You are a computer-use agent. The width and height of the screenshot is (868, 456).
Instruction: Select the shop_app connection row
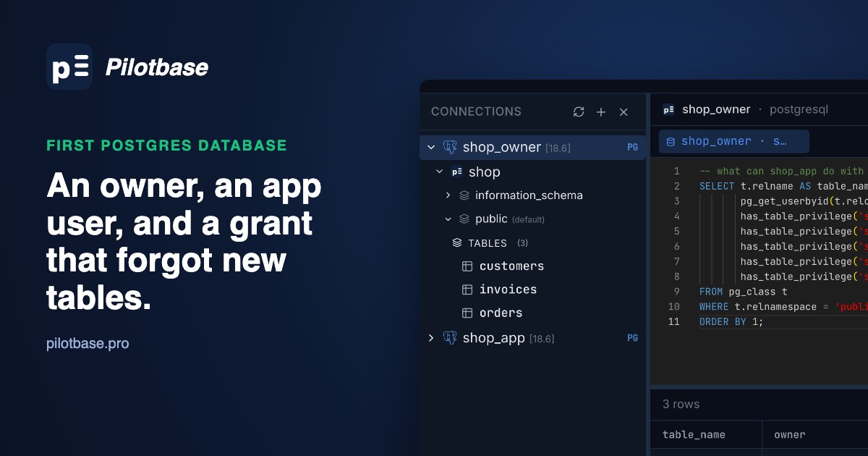click(532, 338)
